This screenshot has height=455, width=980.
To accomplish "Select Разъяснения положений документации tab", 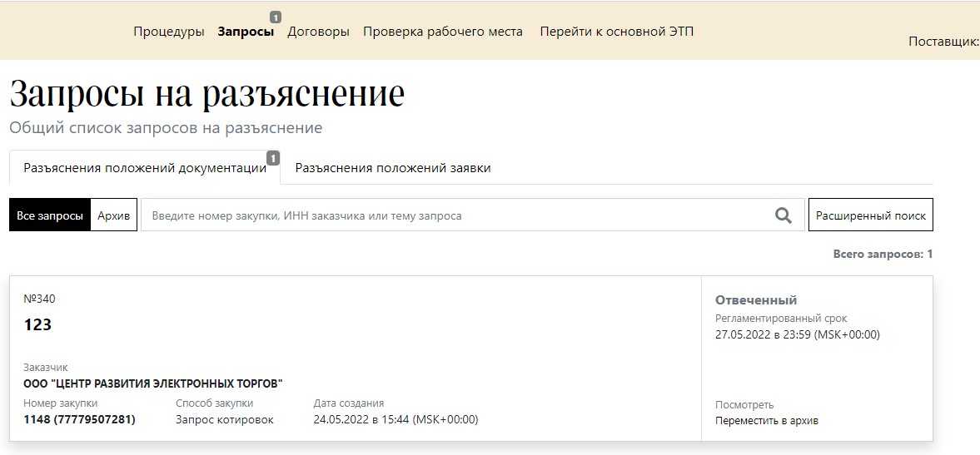I will pyautogui.click(x=145, y=168).
